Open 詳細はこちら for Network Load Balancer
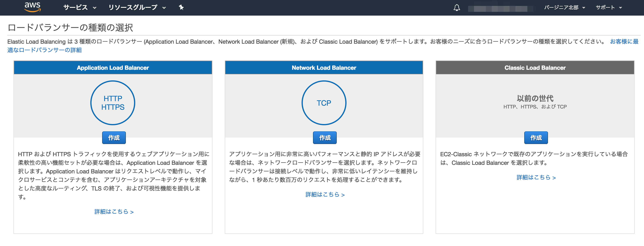 point(325,194)
